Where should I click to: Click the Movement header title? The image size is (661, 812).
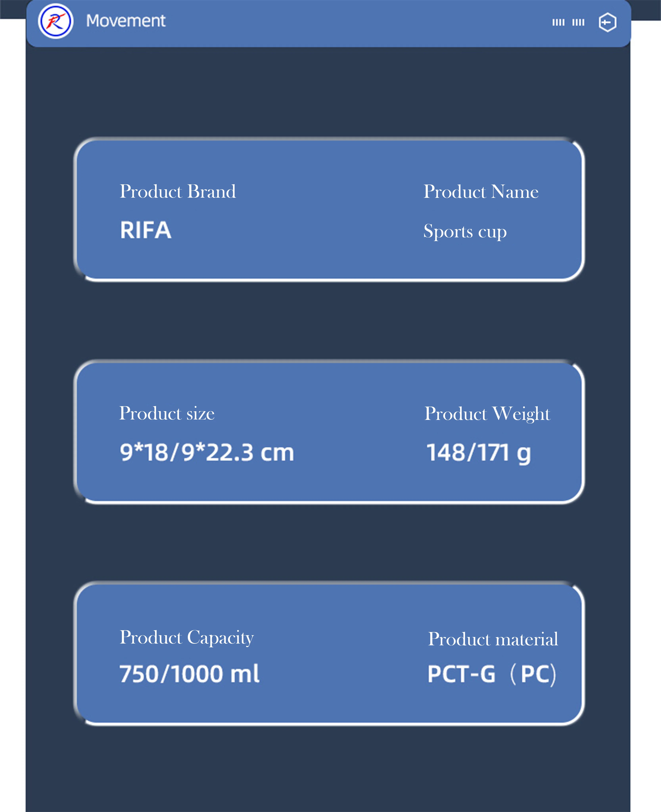pyautogui.click(x=126, y=21)
